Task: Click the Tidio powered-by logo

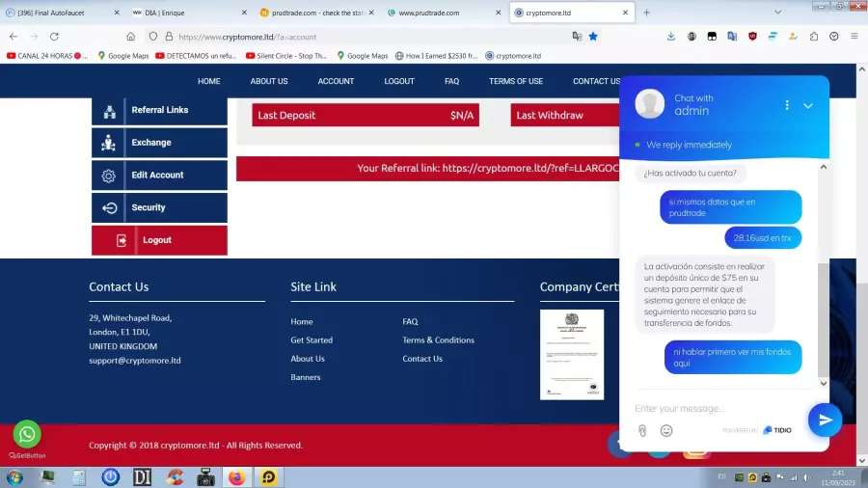Action: click(777, 430)
